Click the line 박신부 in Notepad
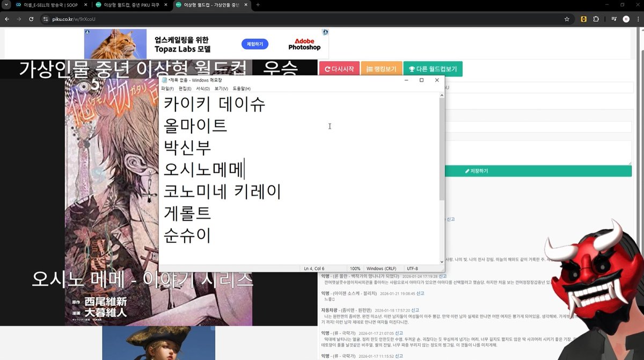Viewport: 644px width, 360px height. (x=187, y=148)
